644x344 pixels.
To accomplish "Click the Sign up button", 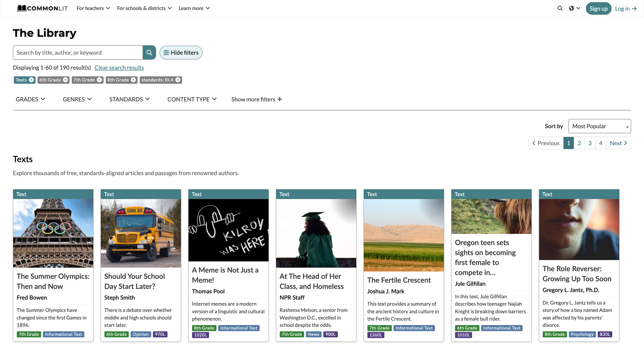I will [598, 9].
